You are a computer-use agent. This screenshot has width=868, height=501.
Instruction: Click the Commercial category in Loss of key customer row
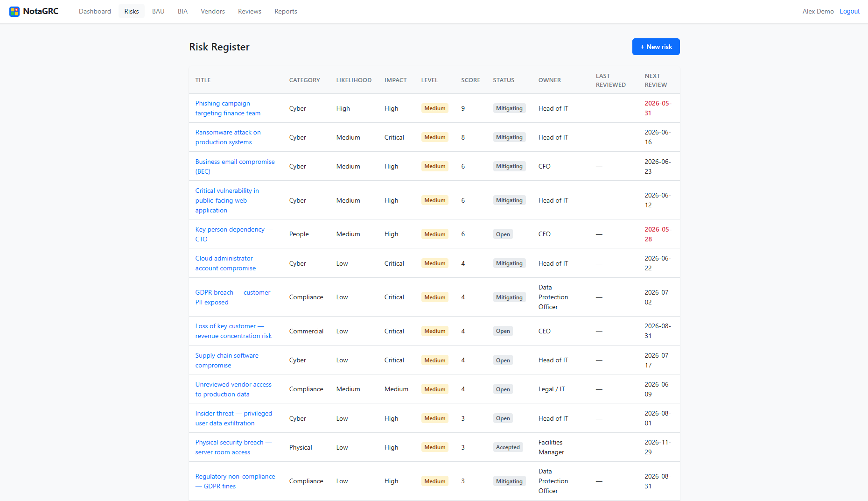[306, 331]
